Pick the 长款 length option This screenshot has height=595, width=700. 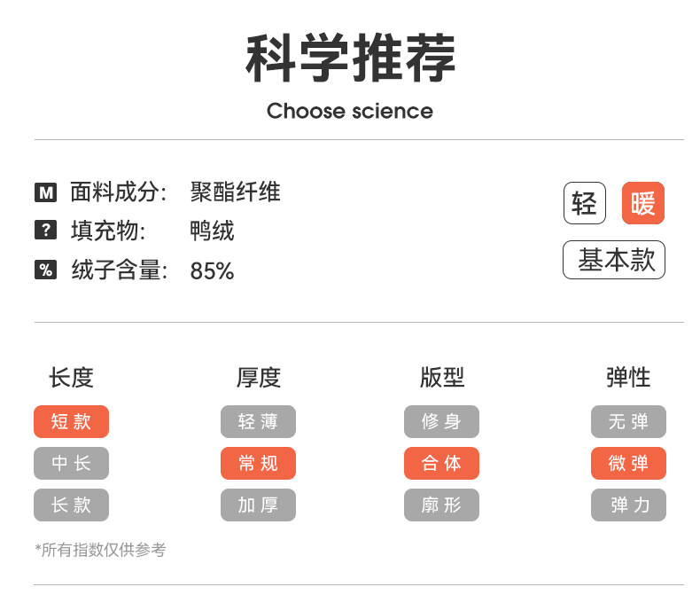(x=71, y=505)
